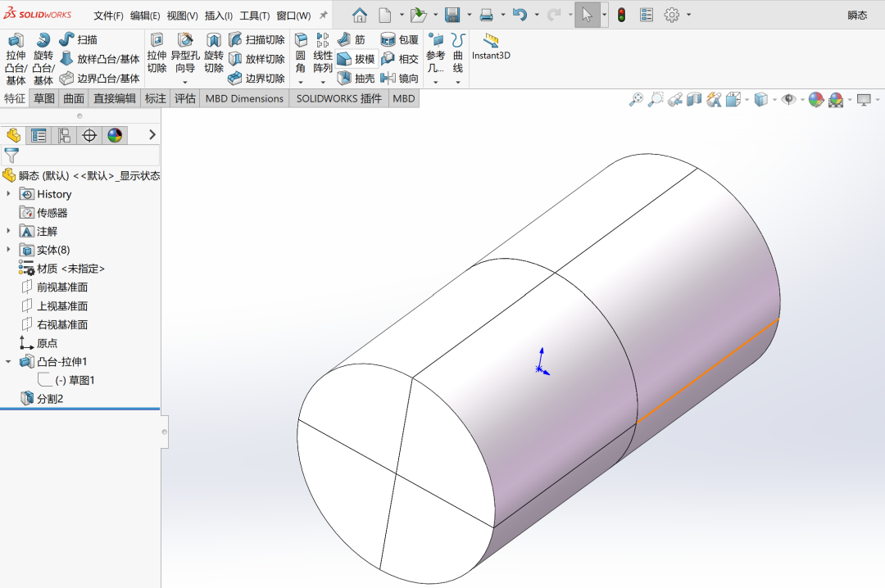Open the 窗口(W) menu

pos(293,16)
